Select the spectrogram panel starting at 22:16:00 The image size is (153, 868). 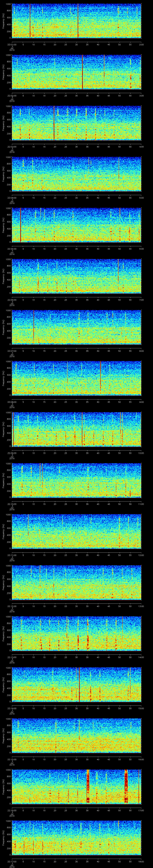click(77, 787)
